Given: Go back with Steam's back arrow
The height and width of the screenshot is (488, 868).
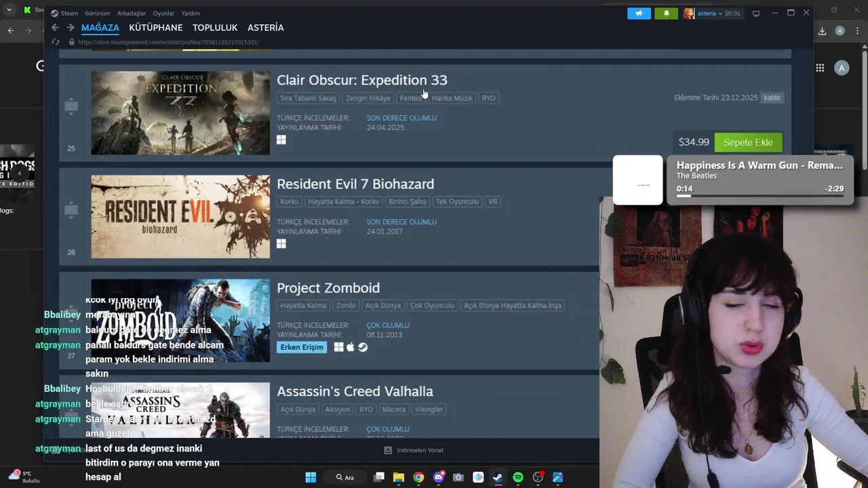Looking at the screenshot, I should 55,28.
